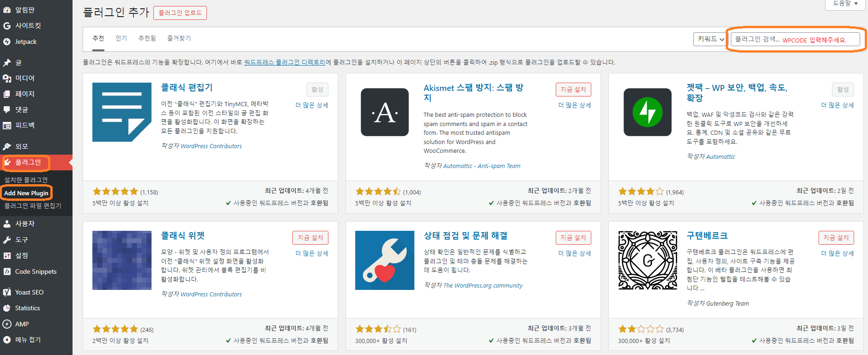Install 구텐베르크 with 지금 설치 button
Screen dimensions: 868x355
point(836,238)
